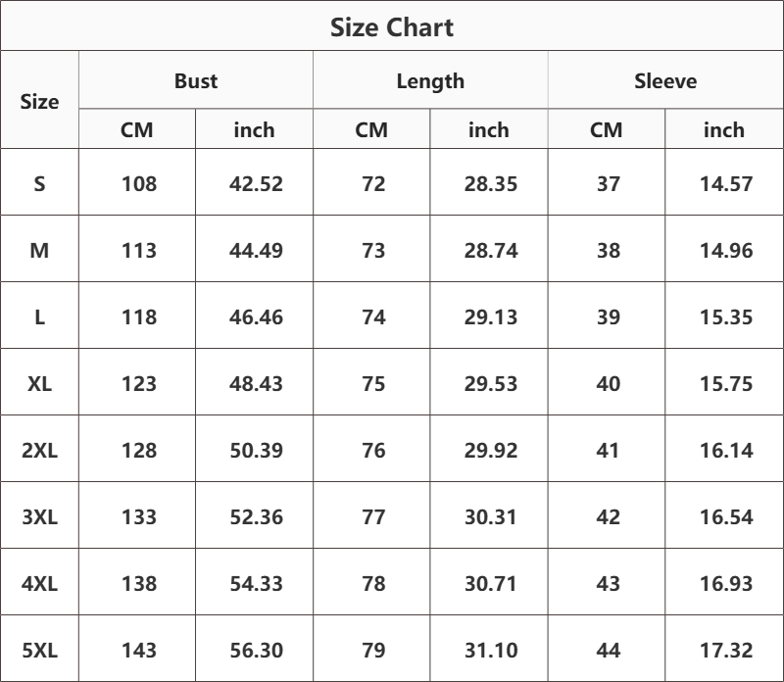Select the M size row label
The image size is (784, 682).
pyautogui.click(x=39, y=250)
